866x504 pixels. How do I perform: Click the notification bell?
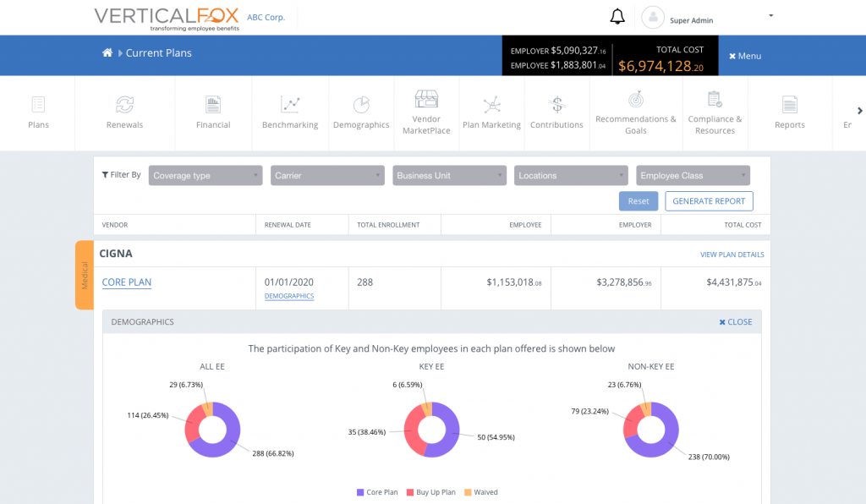pos(617,16)
